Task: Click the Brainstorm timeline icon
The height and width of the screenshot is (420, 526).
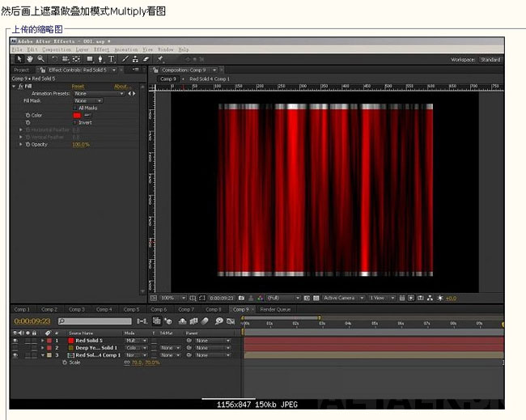Action: pos(219,321)
